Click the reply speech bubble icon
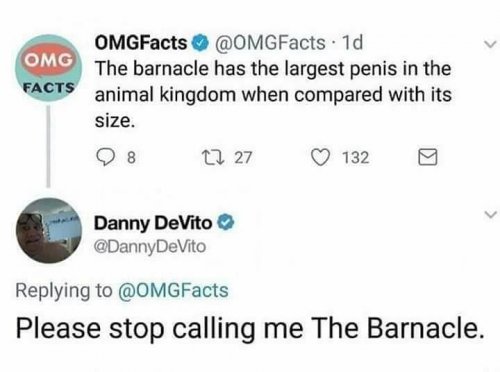This screenshot has height=372, width=500. pyautogui.click(x=105, y=157)
